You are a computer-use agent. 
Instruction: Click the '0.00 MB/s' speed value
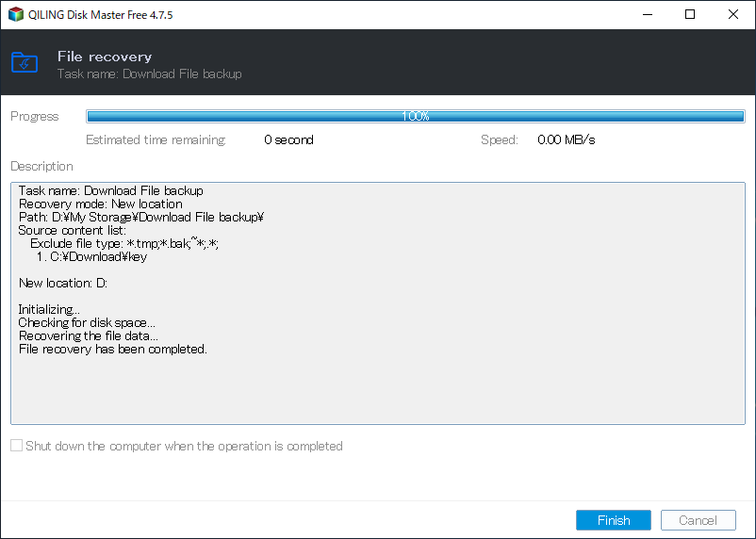click(x=566, y=139)
